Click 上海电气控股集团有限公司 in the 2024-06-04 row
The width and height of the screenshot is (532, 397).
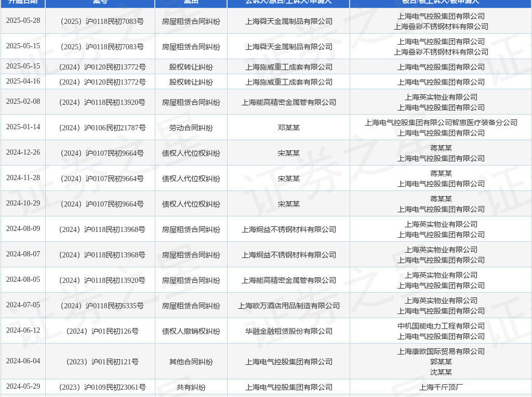289,362
